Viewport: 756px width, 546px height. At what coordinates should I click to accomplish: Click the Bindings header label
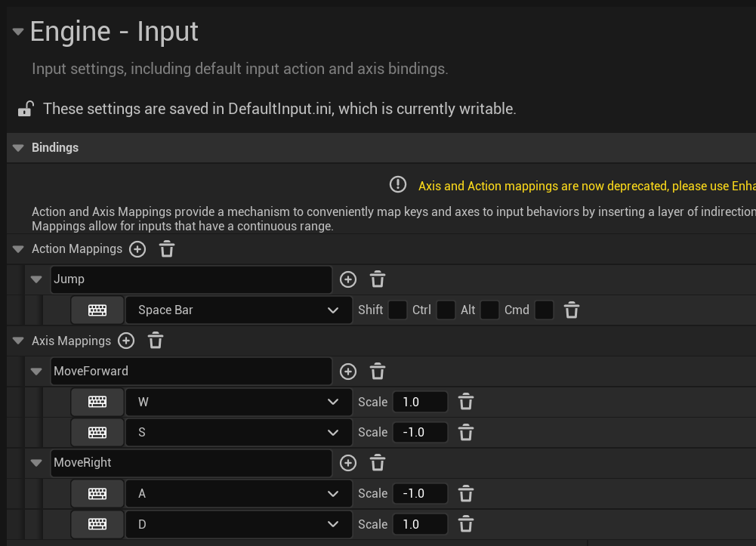pos(55,148)
